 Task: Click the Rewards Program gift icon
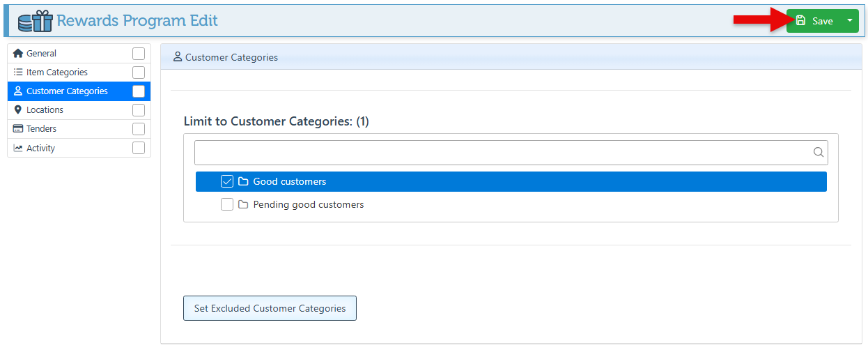pyautogui.click(x=36, y=21)
